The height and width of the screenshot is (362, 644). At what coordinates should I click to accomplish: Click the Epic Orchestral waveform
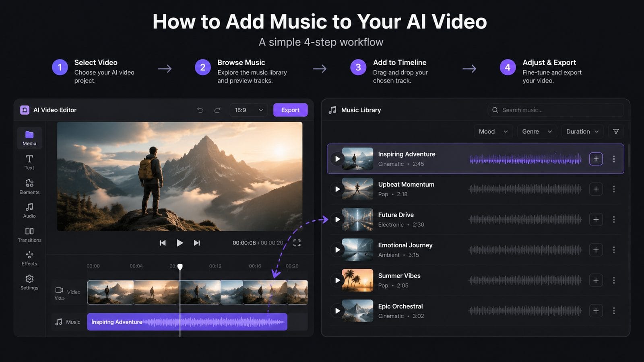(525, 311)
